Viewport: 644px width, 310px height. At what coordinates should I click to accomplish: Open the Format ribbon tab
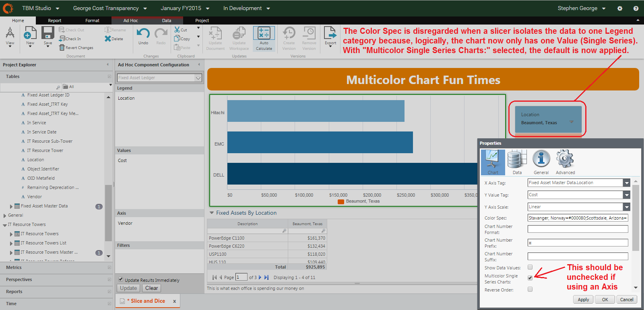(x=92, y=21)
